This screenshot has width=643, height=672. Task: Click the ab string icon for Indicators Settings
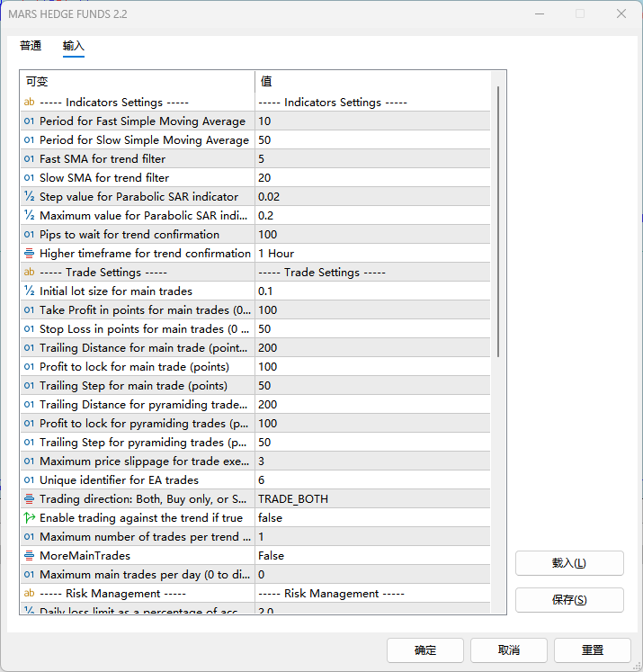29,103
